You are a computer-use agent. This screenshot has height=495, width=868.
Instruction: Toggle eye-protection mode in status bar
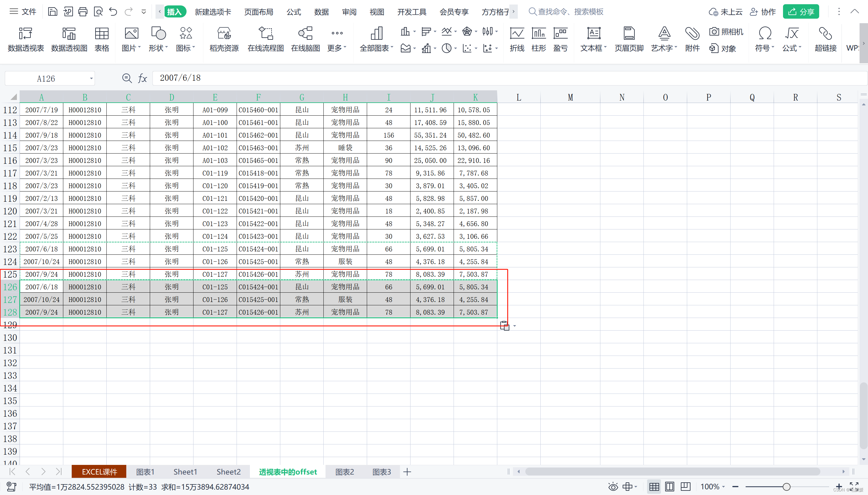(x=613, y=487)
